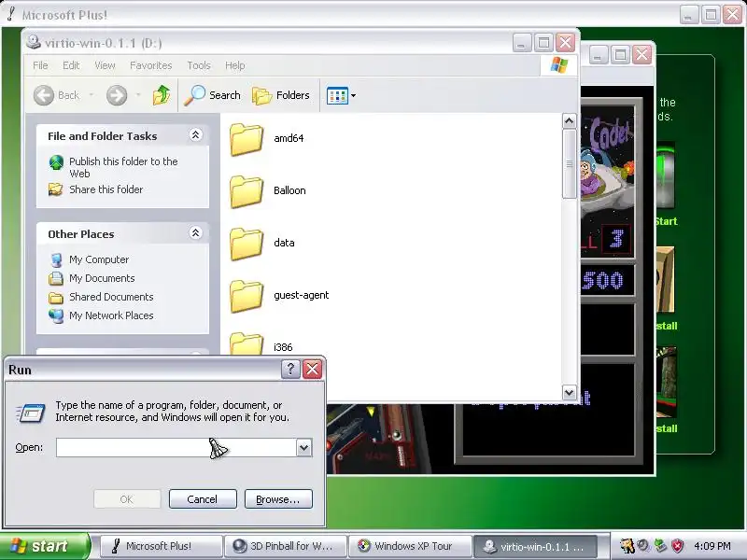Collapse the File and Folder Tasks panel

(195, 135)
